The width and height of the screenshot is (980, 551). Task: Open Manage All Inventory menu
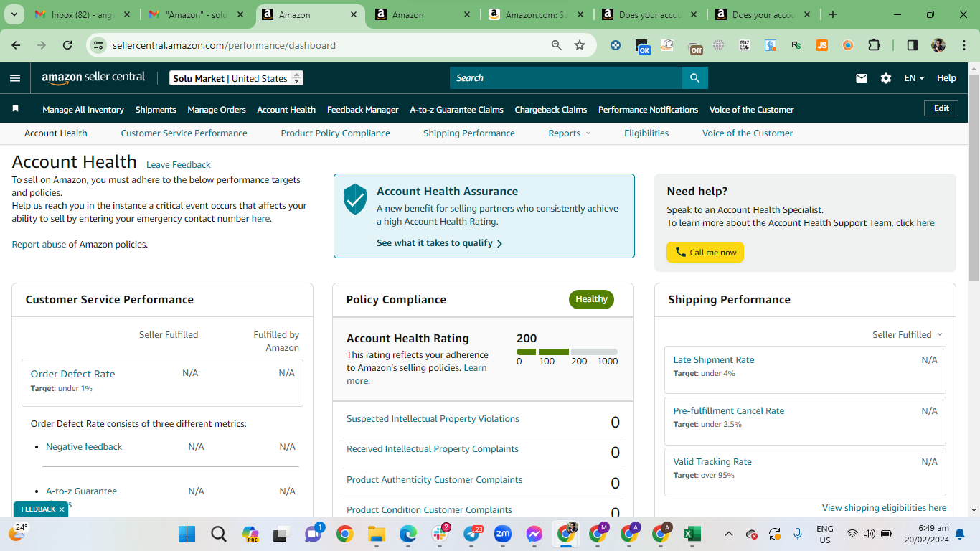(83, 110)
